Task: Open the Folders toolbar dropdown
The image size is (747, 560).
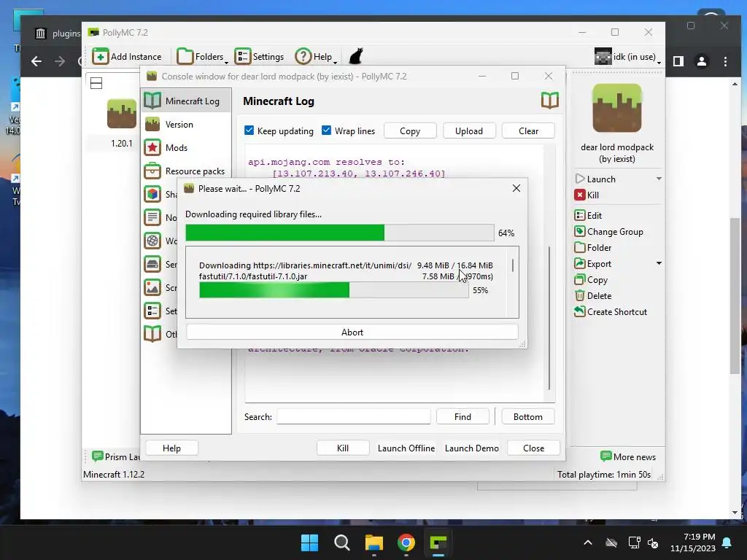Action: pos(202,57)
